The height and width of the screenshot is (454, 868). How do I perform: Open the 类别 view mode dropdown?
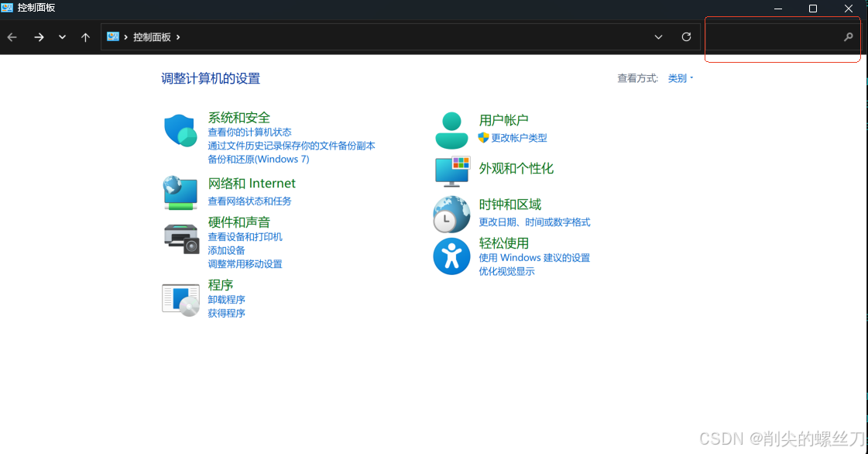pos(681,78)
